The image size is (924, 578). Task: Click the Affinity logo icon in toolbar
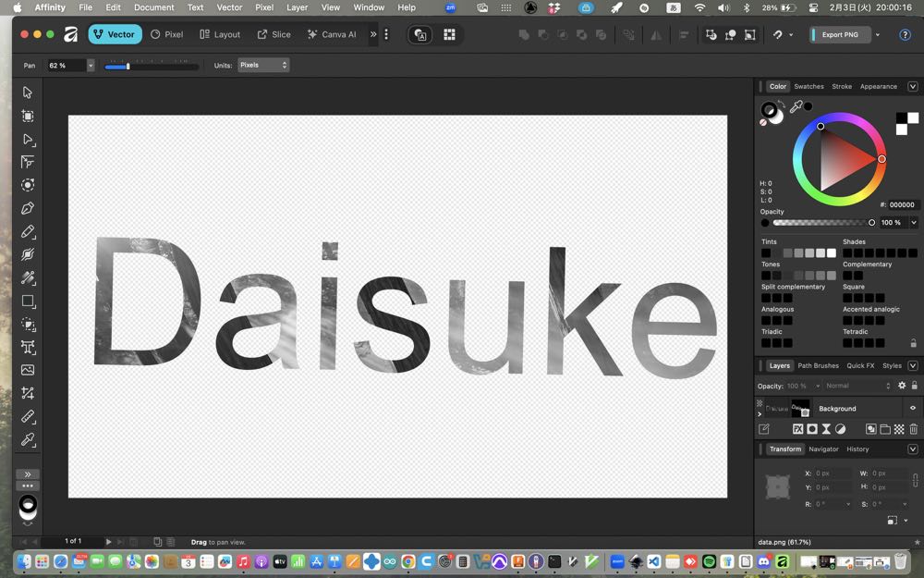[71, 34]
